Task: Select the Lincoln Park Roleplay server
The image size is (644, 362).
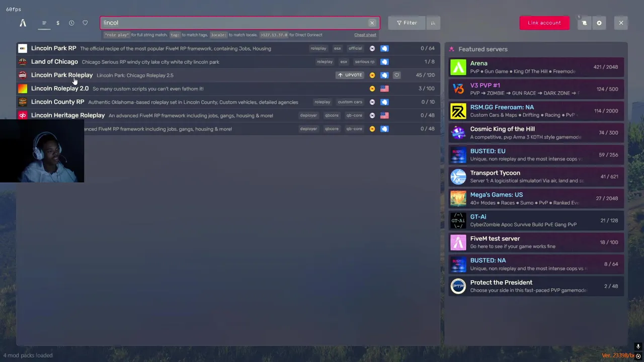Action: (x=228, y=75)
